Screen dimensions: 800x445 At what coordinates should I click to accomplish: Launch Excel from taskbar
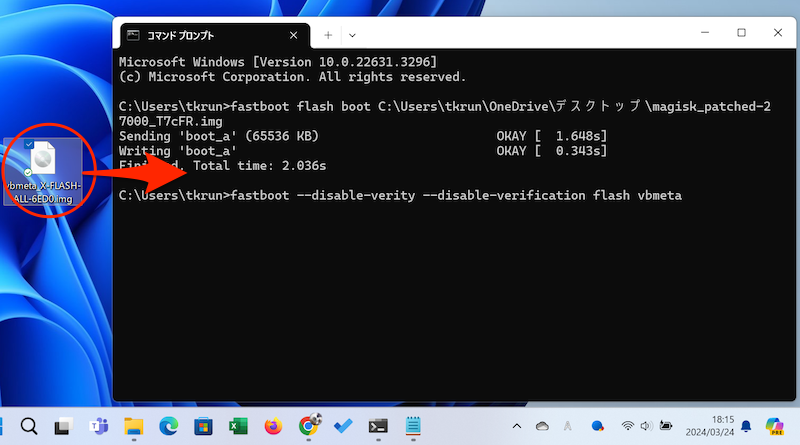[238, 427]
